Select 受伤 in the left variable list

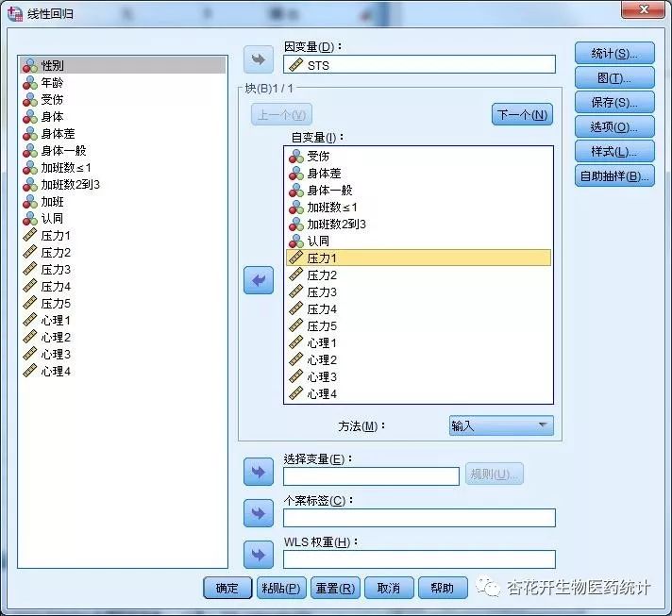pos(123,99)
